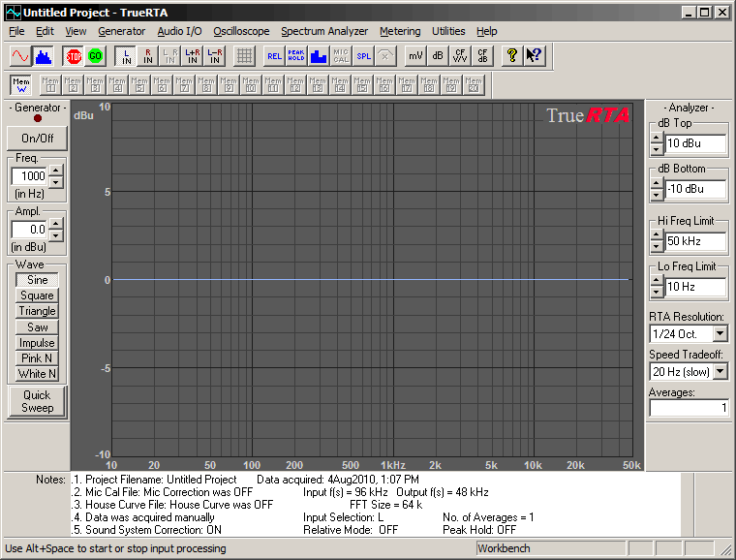The height and width of the screenshot is (560, 736).
Task: Select R IN input channel icon
Action: (x=148, y=56)
